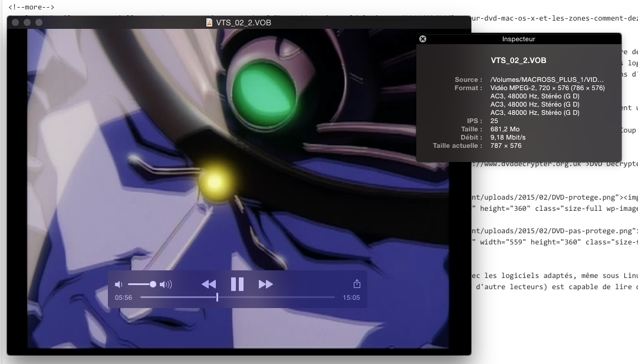Open the share menu icon
638x364 pixels.
[x=357, y=283]
